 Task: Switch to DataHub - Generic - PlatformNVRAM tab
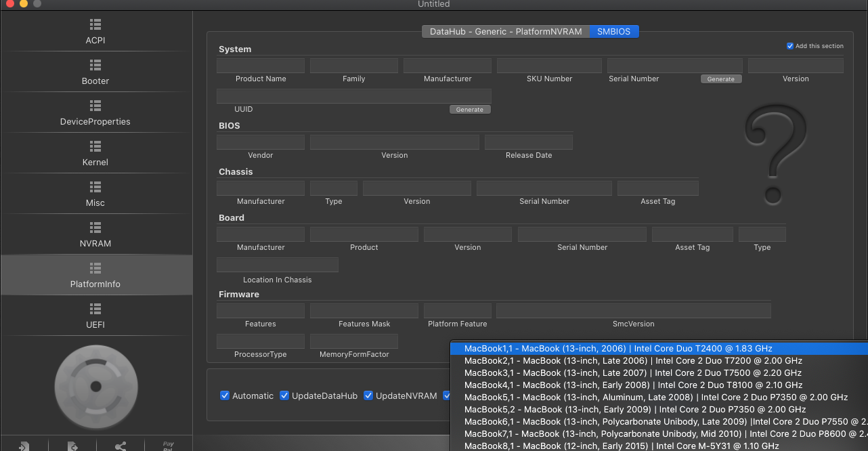(505, 32)
